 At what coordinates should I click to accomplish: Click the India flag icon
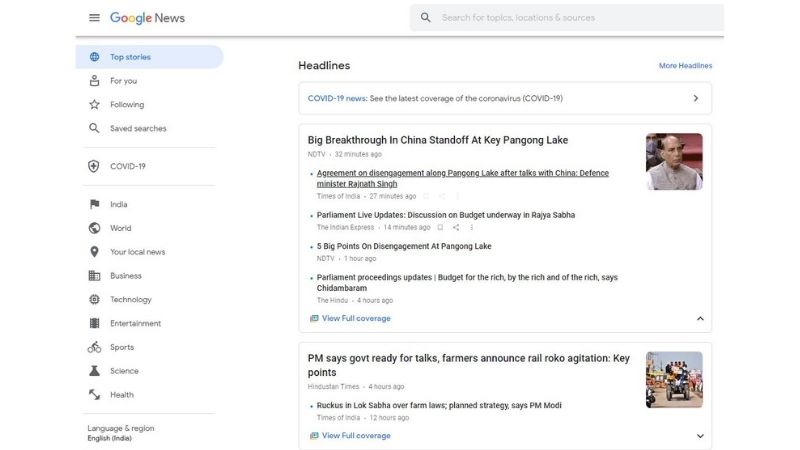(94, 204)
